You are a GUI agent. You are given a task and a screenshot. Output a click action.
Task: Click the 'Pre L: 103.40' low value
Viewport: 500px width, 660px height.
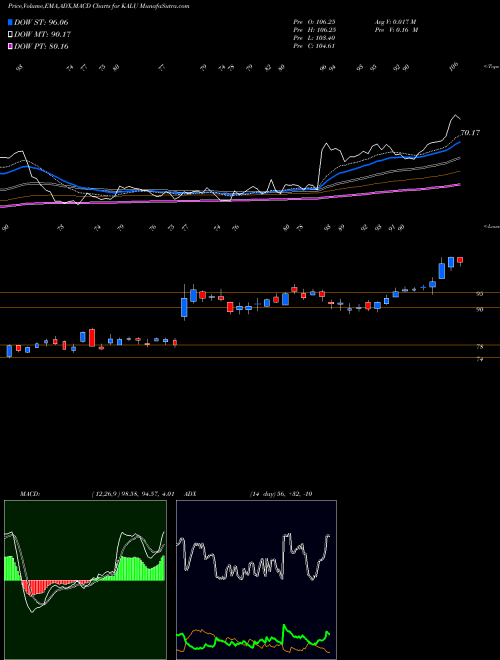314,38
